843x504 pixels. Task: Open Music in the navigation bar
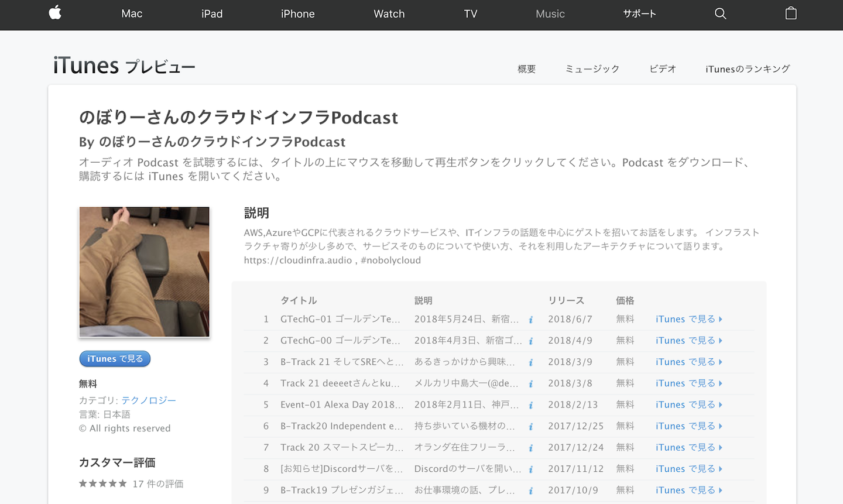click(550, 13)
